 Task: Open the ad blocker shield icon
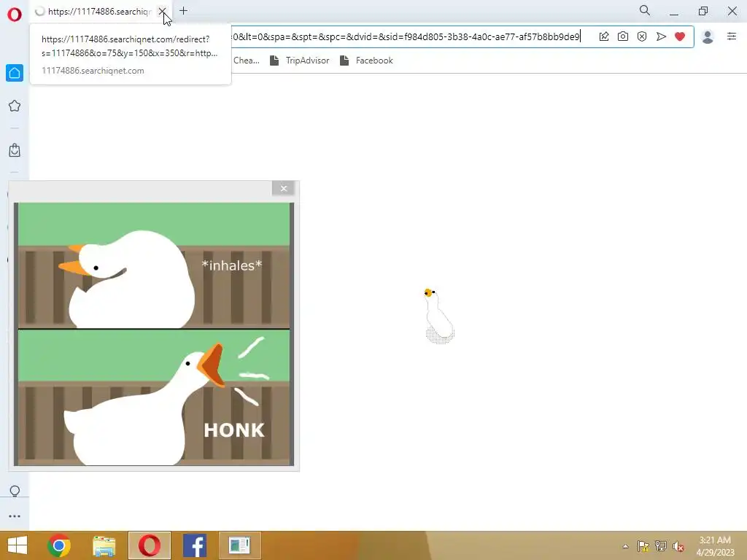[x=642, y=36]
